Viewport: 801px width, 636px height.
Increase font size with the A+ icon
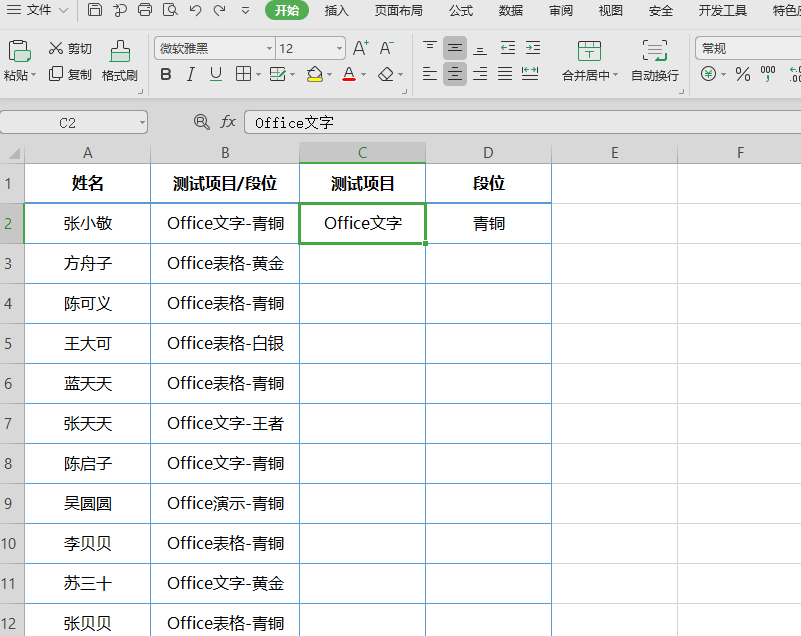coord(361,49)
